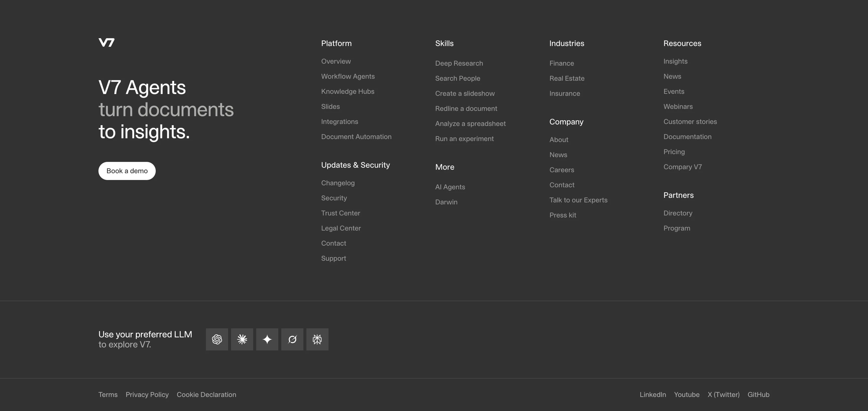Select the Search People skill
This screenshot has width=868, height=411.
pyautogui.click(x=458, y=79)
